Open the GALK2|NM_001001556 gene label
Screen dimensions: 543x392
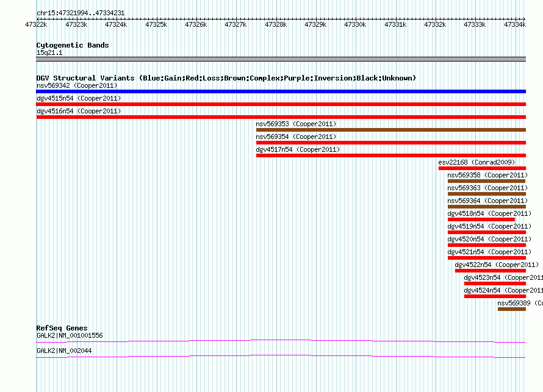(x=70, y=335)
